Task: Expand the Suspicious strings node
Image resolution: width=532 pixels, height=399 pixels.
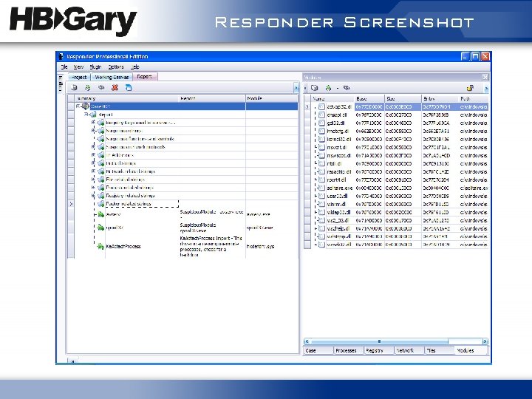Action: (x=93, y=131)
